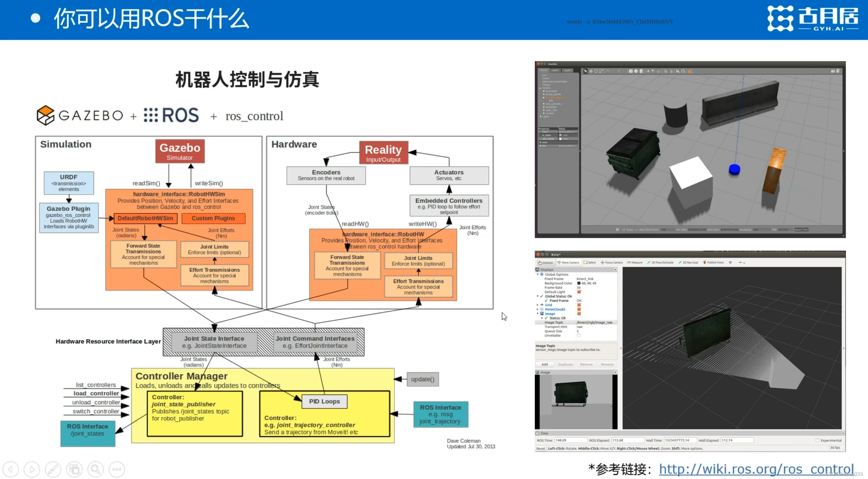Enable the Experimental checkbox in RViz Time panel
The image size is (868, 479).
click(817, 440)
